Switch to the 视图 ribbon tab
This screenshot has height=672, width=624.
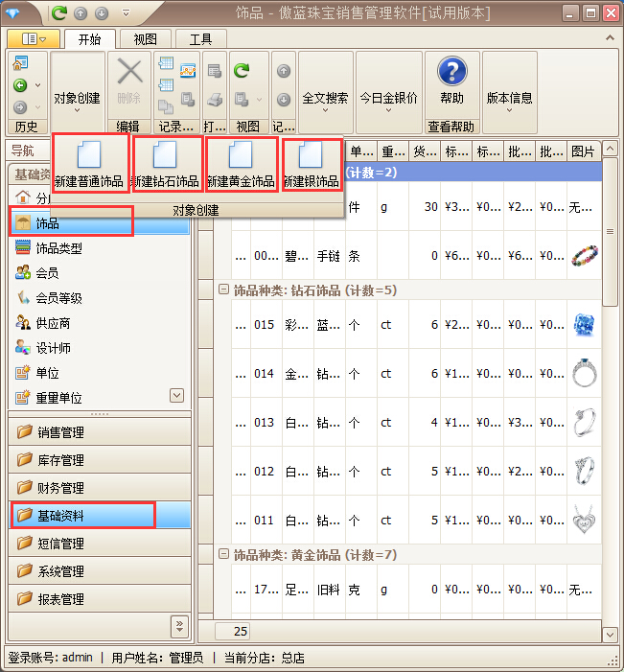tap(146, 39)
